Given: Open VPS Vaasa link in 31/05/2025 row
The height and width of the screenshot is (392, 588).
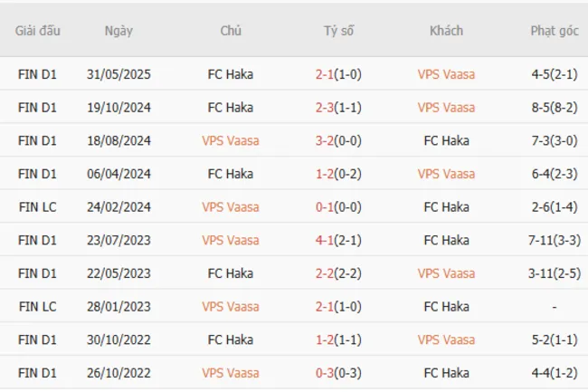Looking at the screenshot, I should pos(446,74).
